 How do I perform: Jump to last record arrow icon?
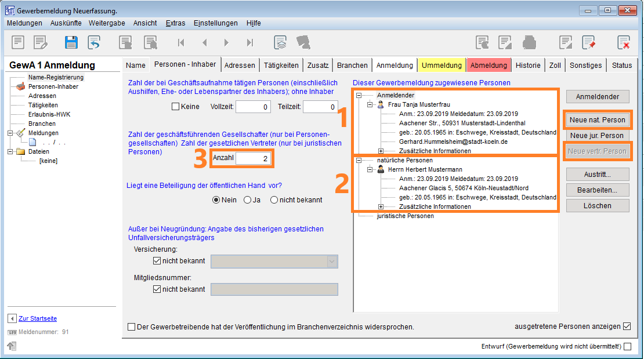(250, 42)
